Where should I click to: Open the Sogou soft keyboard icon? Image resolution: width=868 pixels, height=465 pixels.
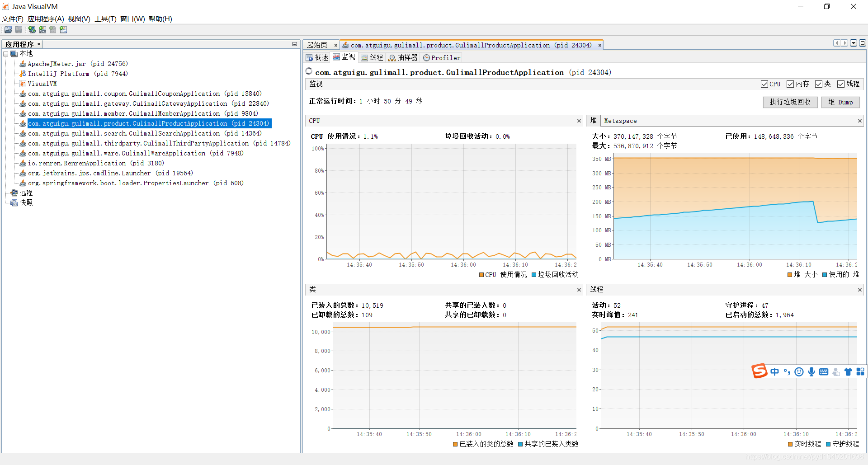(x=824, y=371)
